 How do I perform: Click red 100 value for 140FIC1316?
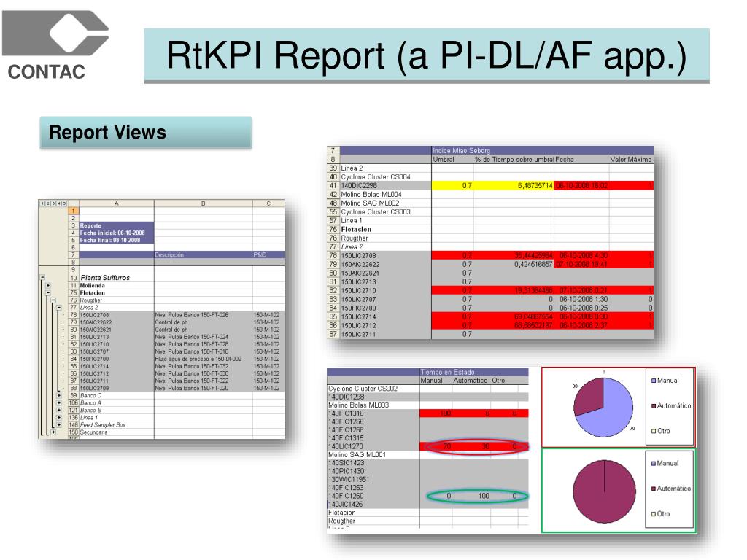pyautogui.click(x=446, y=413)
